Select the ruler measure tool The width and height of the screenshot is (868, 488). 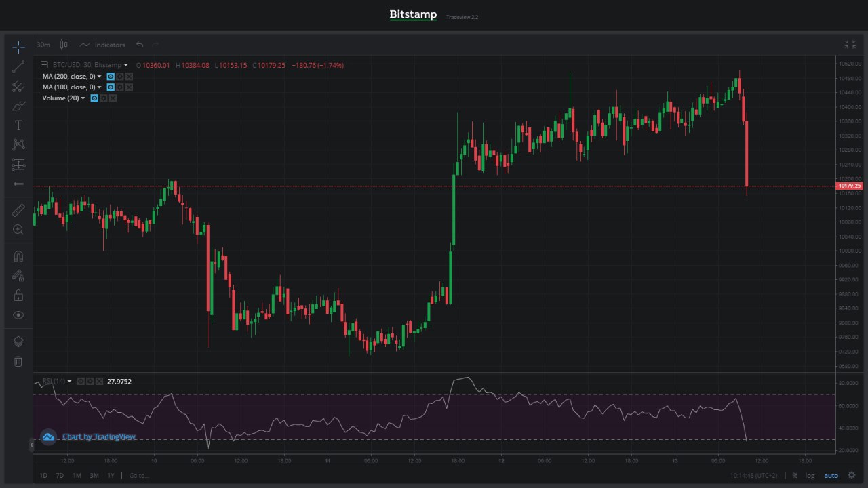click(x=18, y=210)
